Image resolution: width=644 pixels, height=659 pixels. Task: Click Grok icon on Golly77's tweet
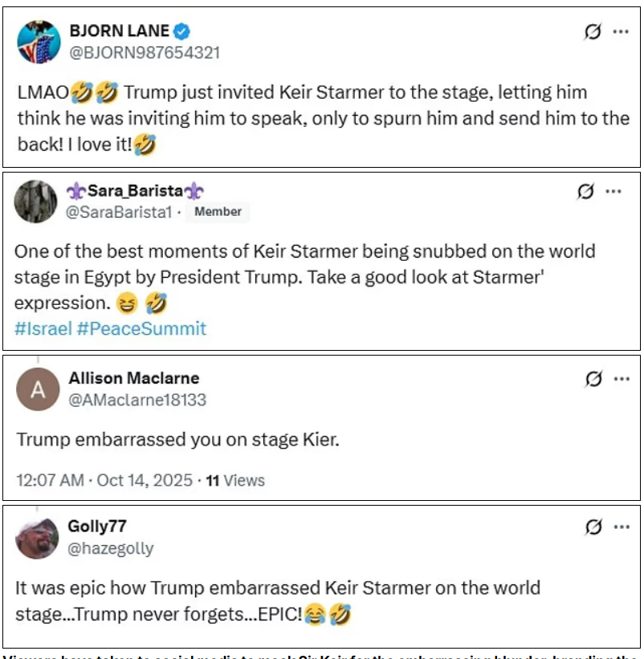(593, 527)
